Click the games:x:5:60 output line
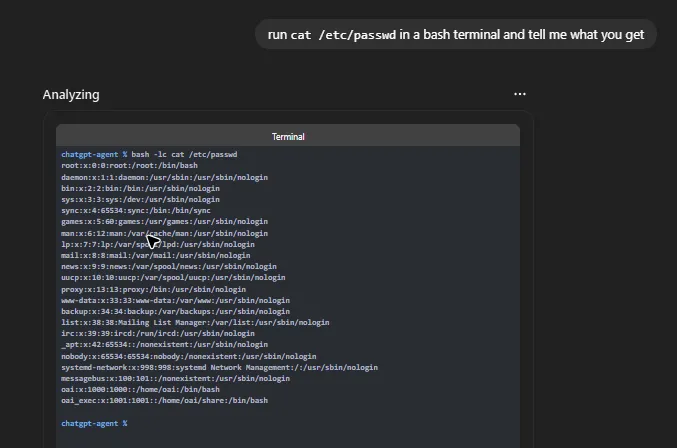The width and height of the screenshot is (677, 448). point(165,221)
